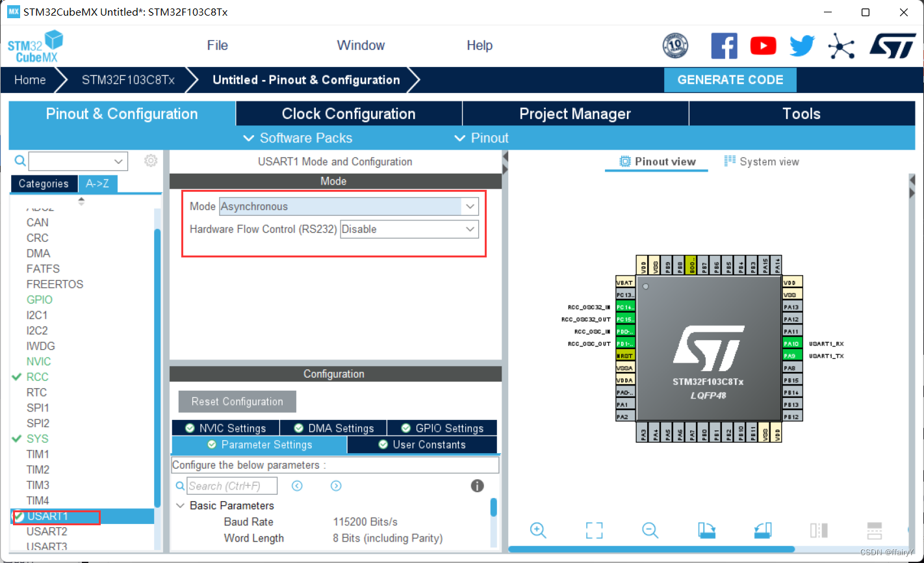Switch to Clock Configuration tab
The image size is (924, 563).
coord(349,114)
